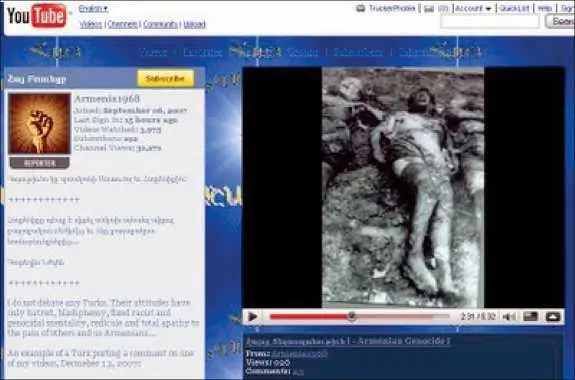Open the Community navigation link
Image resolution: width=575 pixels, height=380 pixels.
coord(160,25)
